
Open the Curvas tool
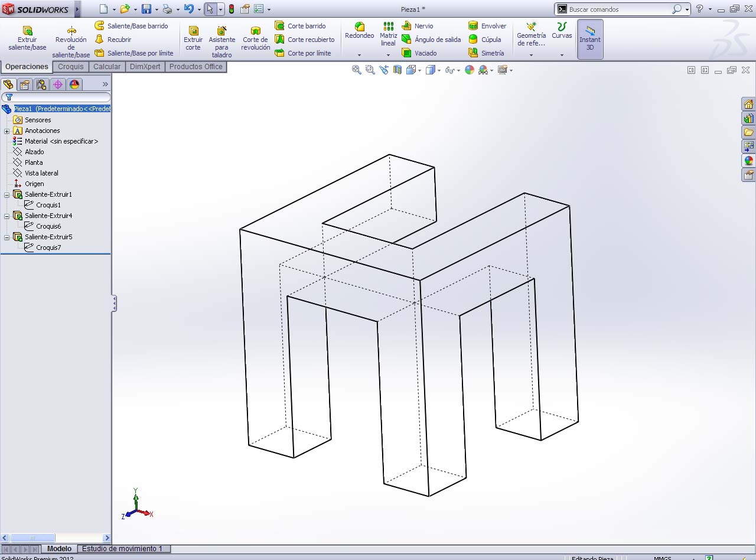pos(562,31)
